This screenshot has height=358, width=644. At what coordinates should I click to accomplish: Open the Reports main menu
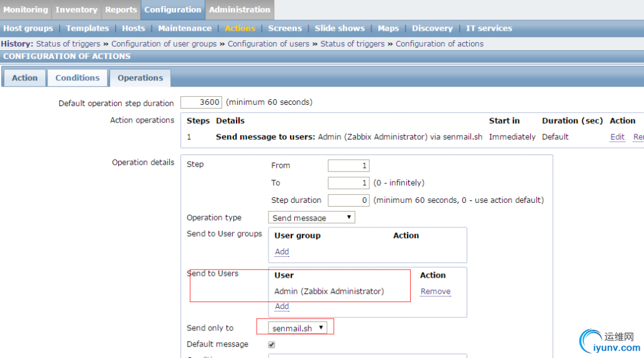click(121, 9)
